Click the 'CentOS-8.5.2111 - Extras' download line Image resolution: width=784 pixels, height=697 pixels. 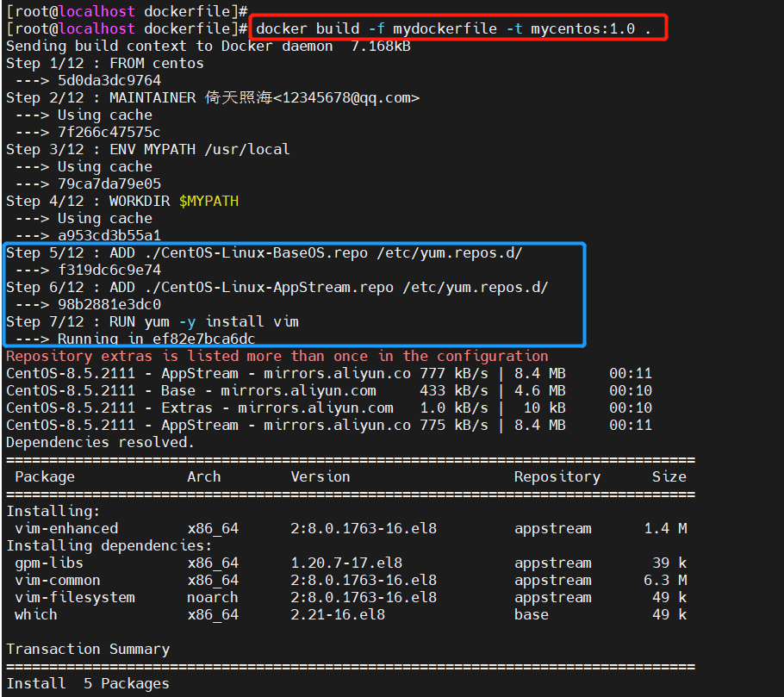click(x=329, y=408)
